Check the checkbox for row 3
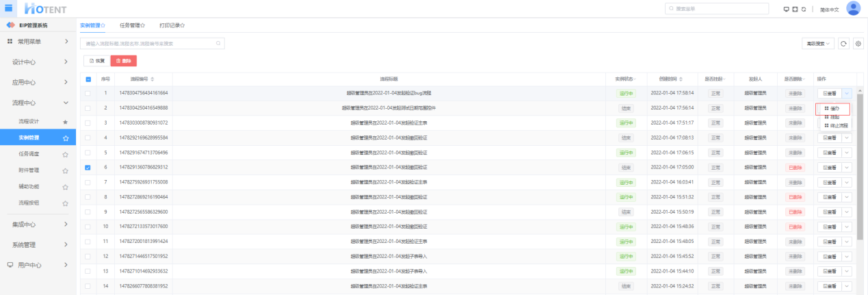Image resolution: width=868 pixels, height=295 pixels. (x=88, y=123)
